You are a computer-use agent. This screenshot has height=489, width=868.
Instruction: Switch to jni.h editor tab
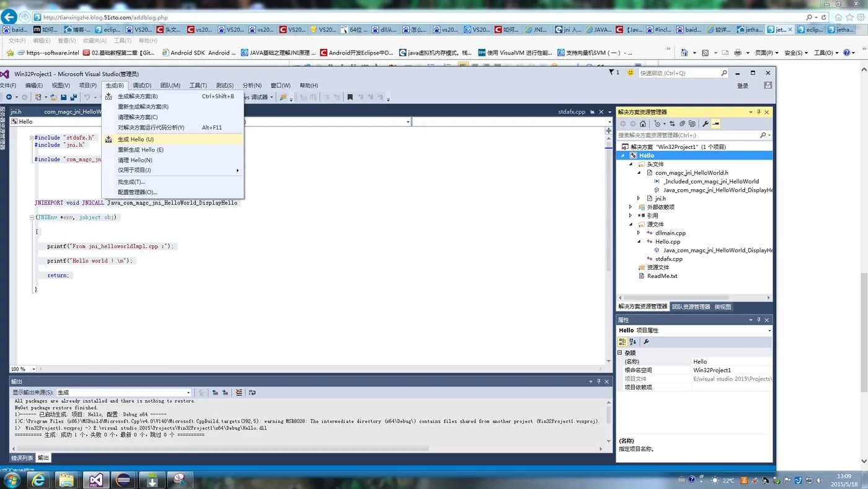(16, 112)
